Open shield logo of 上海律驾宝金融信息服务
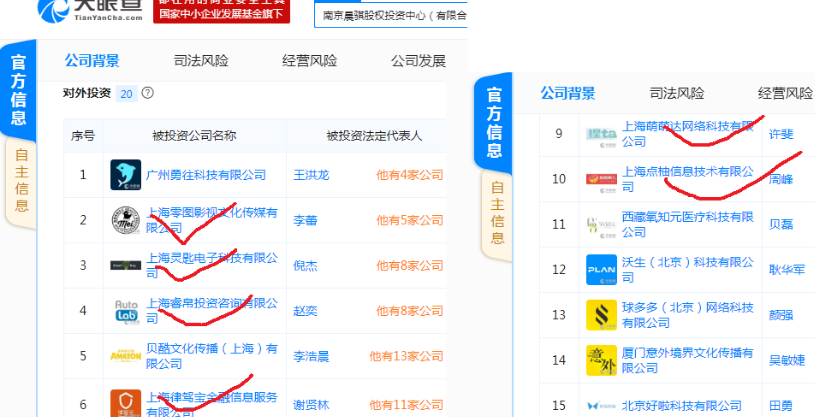The height and width of the screenshot is (417, 815). (x=126, y=403)
